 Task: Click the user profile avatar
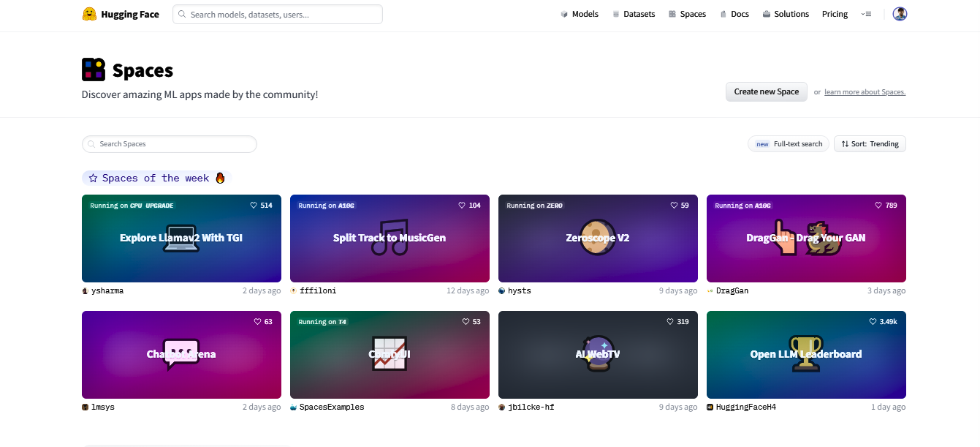[900, 14]
